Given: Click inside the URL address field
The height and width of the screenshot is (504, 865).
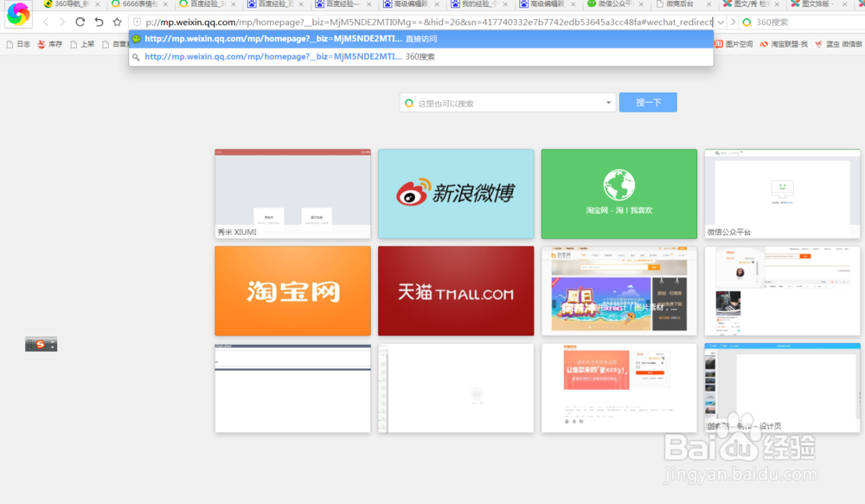Looking at the screenshot, I should (429, 22).
